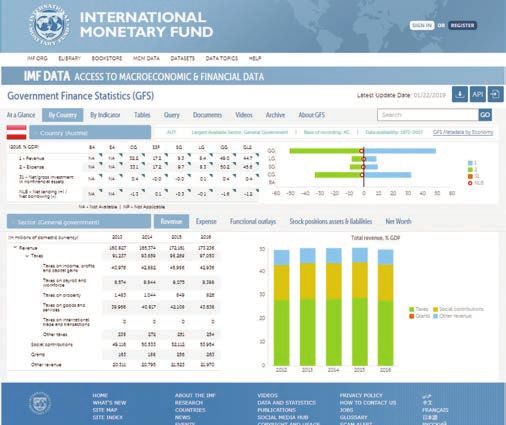Click FRANÇAIS language link in the footer
This screenshot has height=425, width=506.
tap(435, 410)
